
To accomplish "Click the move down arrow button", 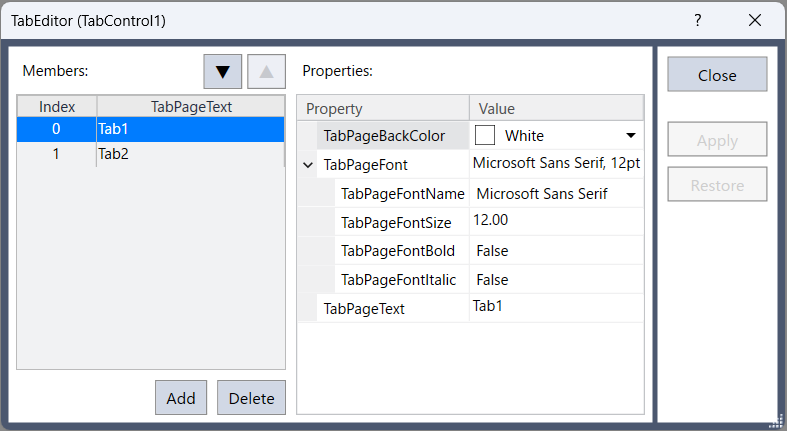I will [223, 72].
